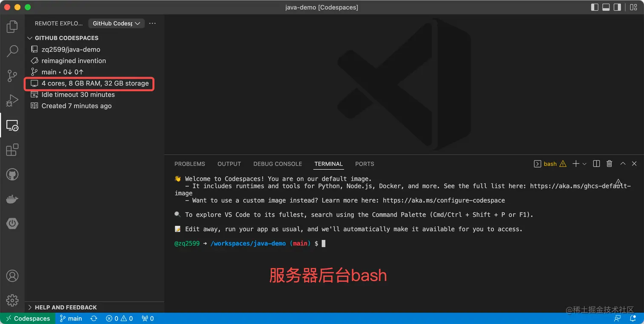
Task: Select the zq2599/java-demo repository row
Action: coord(95,49)
